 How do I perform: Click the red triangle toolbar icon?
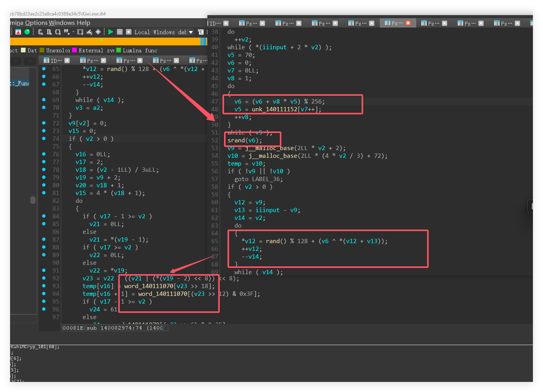pos(18,32)
